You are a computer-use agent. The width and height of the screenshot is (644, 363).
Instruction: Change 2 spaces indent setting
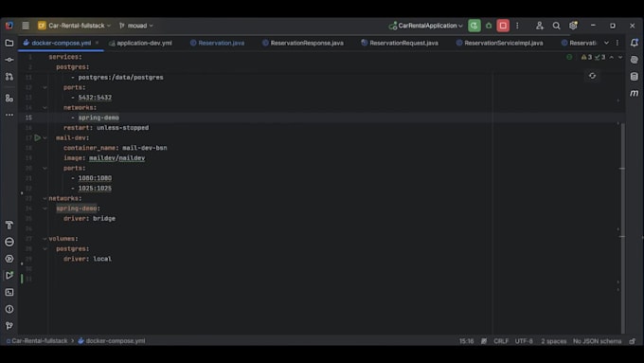click(553, 341)
